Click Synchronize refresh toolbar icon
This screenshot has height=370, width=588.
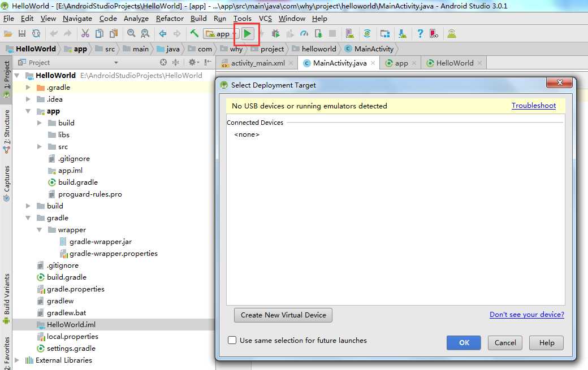[36, 34]
